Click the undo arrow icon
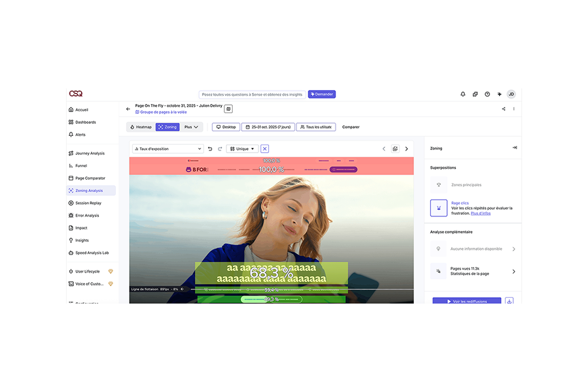588x392 pixels. (210, 149)
